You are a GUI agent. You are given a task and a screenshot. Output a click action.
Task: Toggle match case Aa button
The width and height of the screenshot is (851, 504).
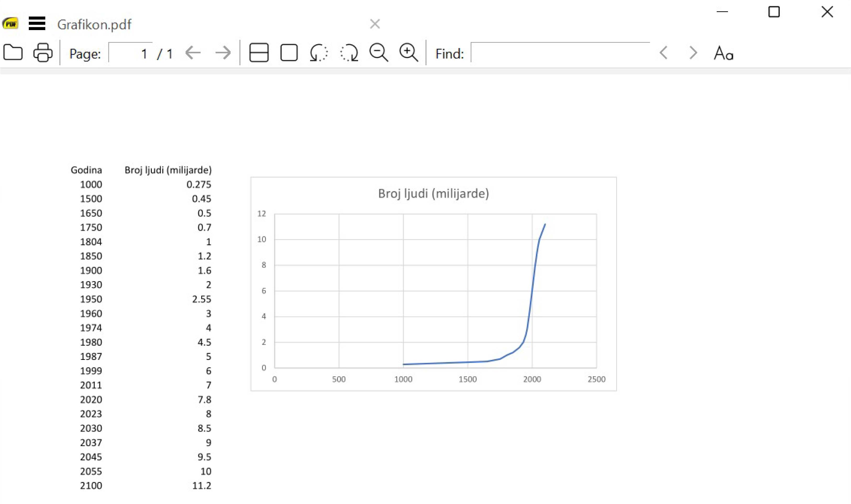tap(724, 53)
